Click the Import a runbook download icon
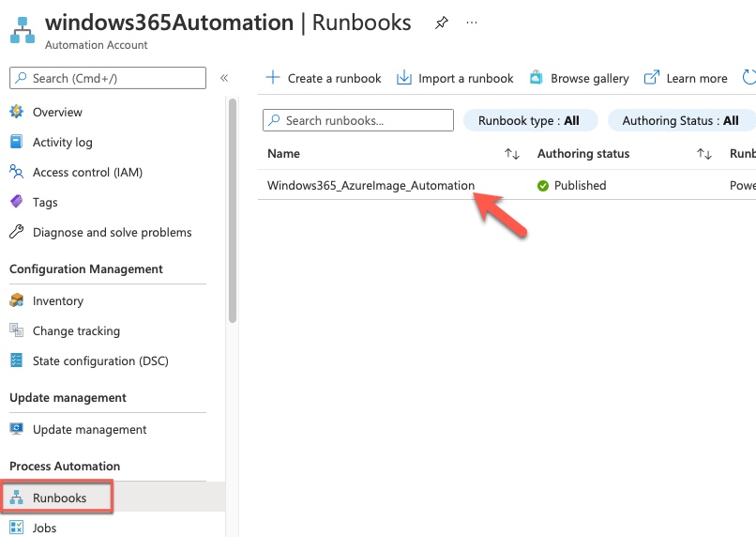Image resolution: width=756 pixels, height=537 pixels. (404, 78)
